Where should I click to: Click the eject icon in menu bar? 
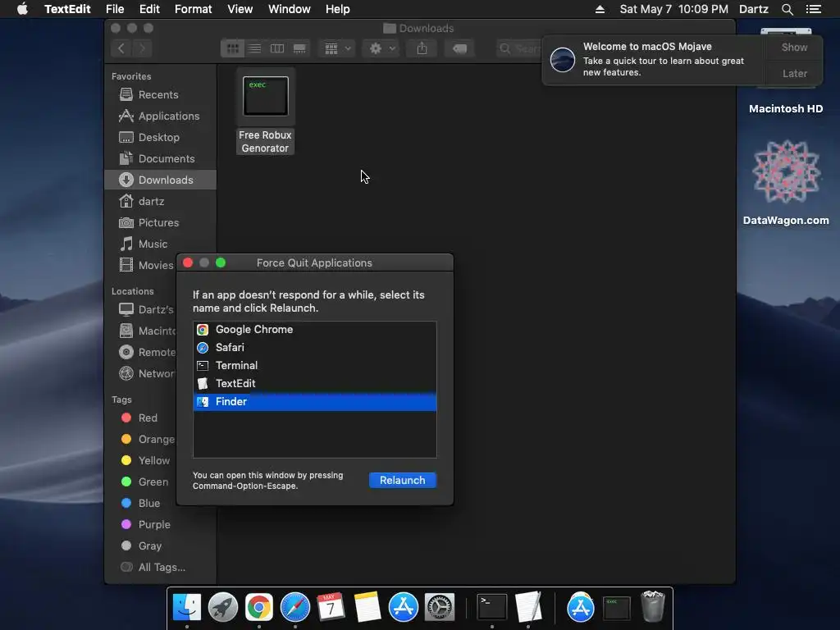(x=600, y=9)
